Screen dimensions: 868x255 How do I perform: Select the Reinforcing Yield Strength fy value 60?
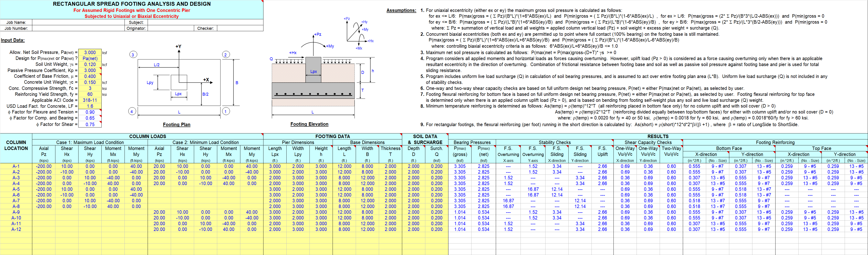(x=90, y=94)
